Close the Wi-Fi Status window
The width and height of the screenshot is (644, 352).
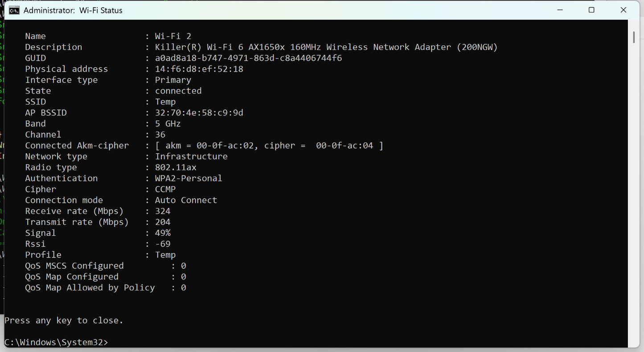point(623,10)
